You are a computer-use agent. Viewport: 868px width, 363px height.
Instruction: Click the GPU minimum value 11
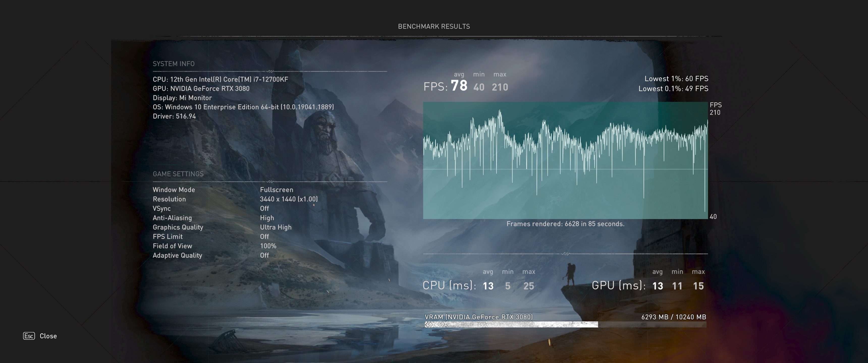[677, 286]
